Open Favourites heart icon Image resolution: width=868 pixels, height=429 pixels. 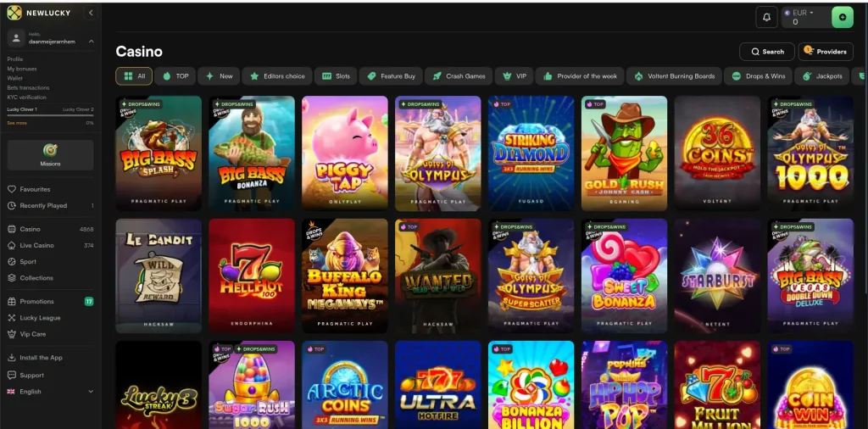coord(12,189)
